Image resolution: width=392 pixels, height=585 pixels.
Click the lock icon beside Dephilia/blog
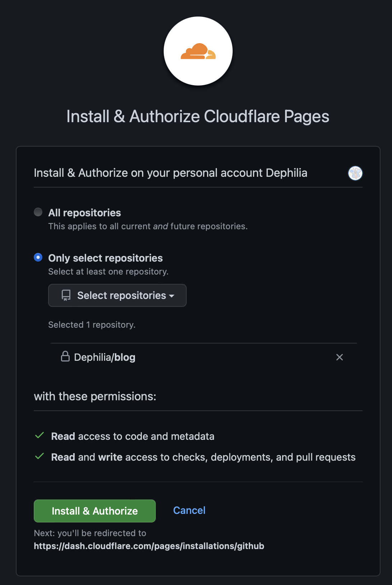(x=65, y=356)
